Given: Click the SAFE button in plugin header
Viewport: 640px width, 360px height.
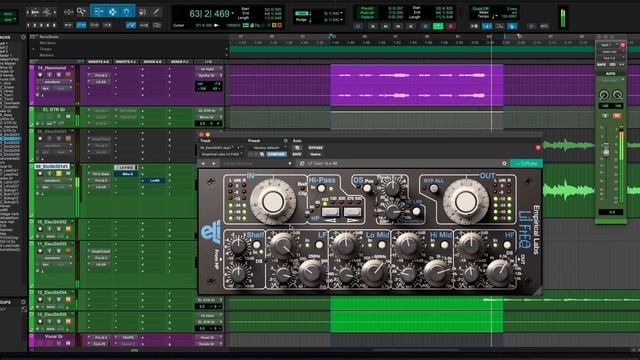Looking at the screenshot, I should pyautogui.click(x=297, y=154).
